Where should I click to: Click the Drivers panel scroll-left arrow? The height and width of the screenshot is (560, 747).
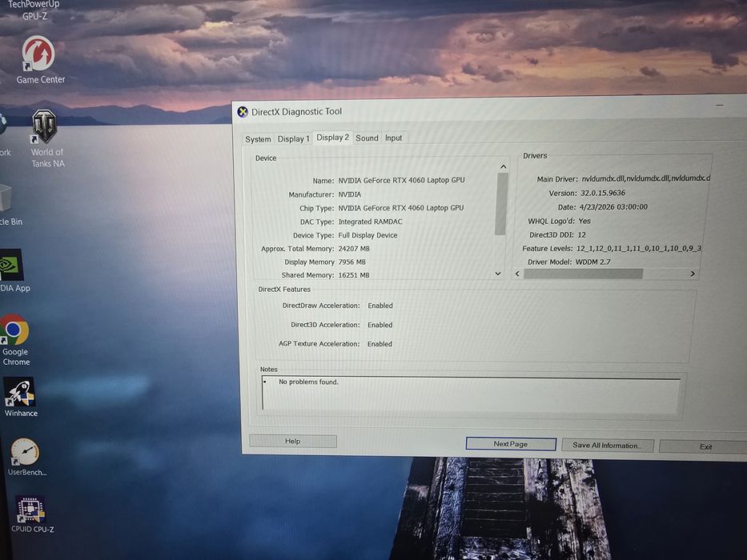point(517,274)
